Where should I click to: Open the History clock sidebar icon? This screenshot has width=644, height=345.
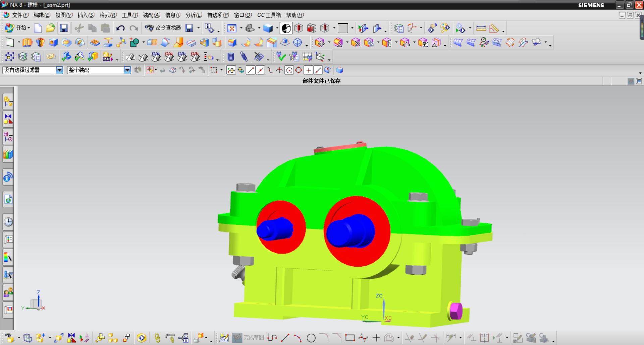point(8,222)
